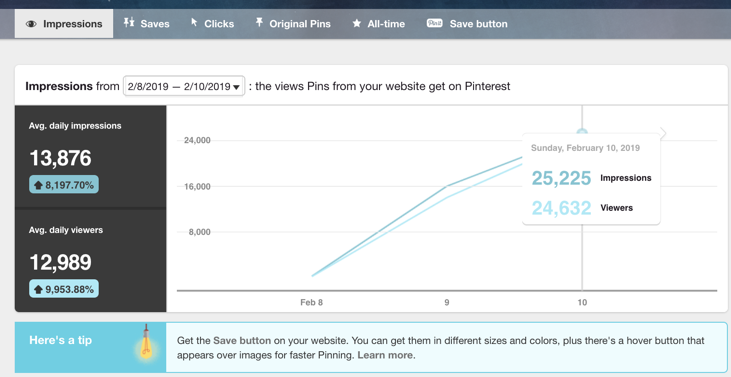Click the star icon beside All-time
The width and height of the screenshot is (731, 377).
pos(357,23)
